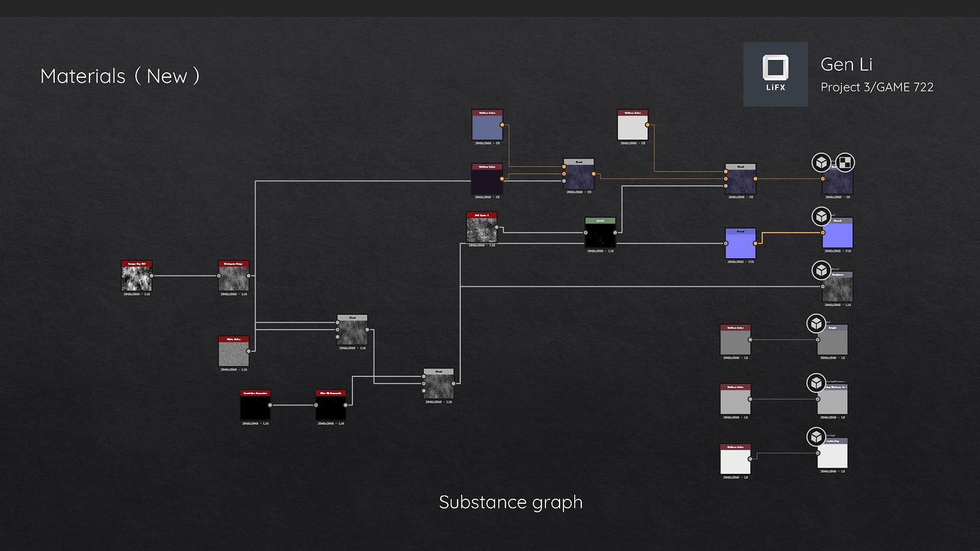Select the white output node at bottom right
The height and width of the screenshot is (551, 980).
pyautogui.click(x=832, y=453)
